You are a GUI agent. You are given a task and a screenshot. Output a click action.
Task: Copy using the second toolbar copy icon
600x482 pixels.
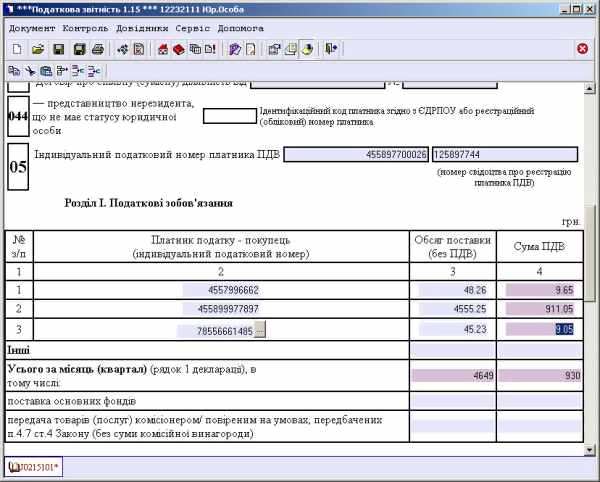(x=14, y=71)
